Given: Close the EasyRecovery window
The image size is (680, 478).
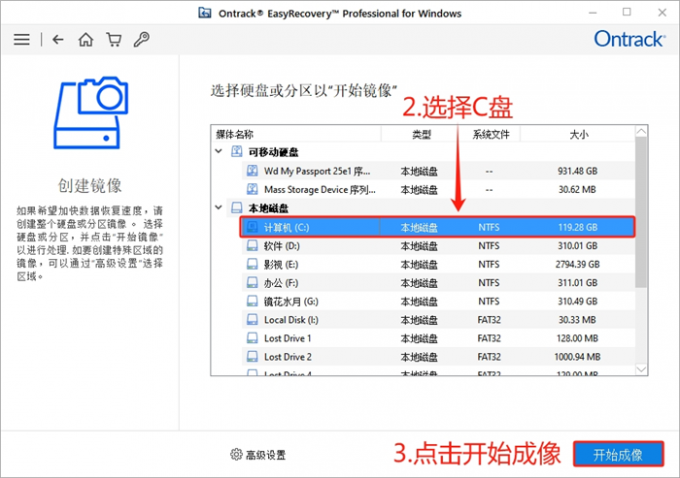Looking at the screenshot, I should [x=662, y=13].
